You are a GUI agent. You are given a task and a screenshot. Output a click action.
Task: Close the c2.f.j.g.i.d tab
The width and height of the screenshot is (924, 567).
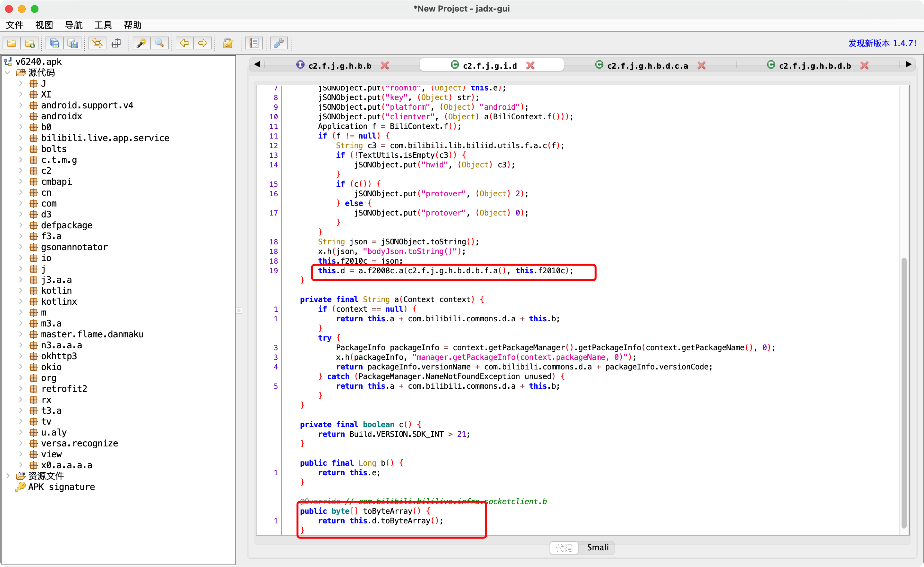pos(530,66)
